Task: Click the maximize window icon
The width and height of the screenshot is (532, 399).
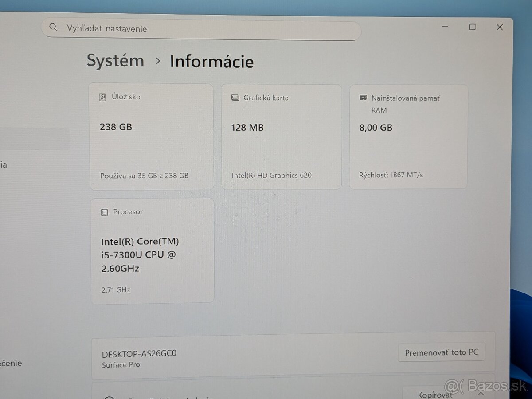Action: [472, 27]
